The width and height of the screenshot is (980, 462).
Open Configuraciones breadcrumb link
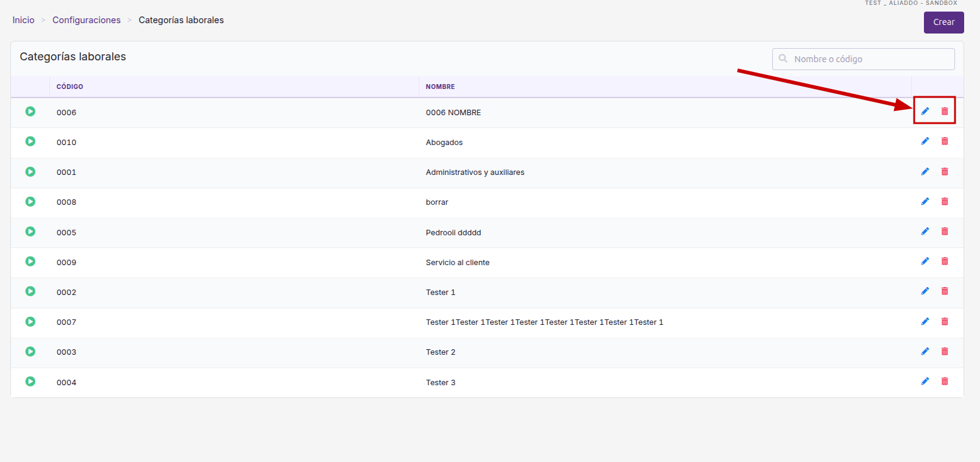pyautogui.click(x=87, y=20)
